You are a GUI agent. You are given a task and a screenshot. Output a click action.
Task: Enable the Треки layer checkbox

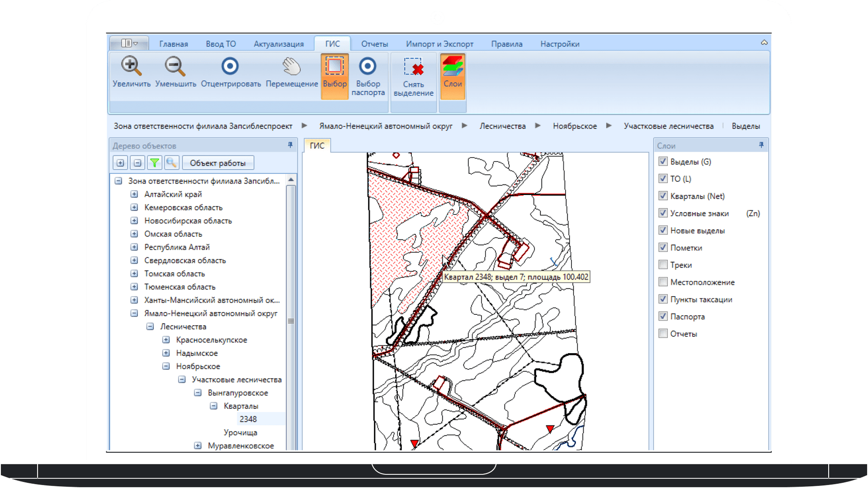(x=663, y=265)
